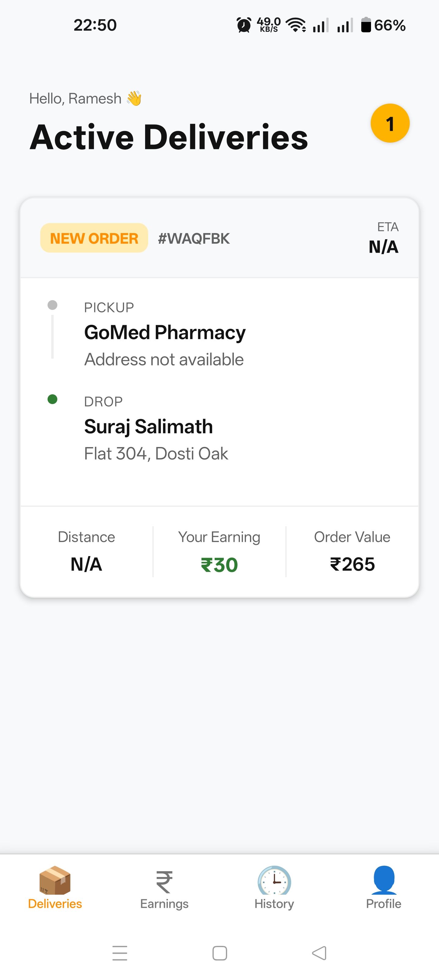This screenshot has width=439, height=980.
Task: Tap the battery indicator in status bar
Action: (366, 25)
